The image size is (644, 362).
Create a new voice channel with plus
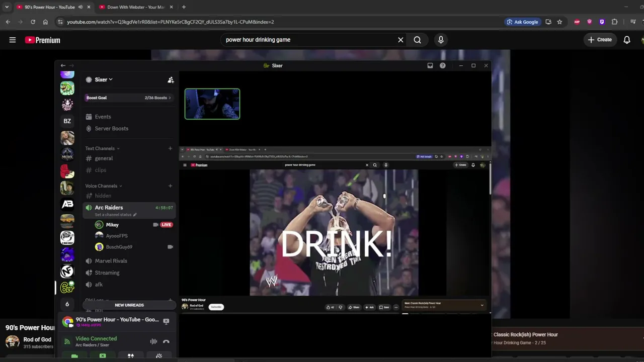[170, 186]
